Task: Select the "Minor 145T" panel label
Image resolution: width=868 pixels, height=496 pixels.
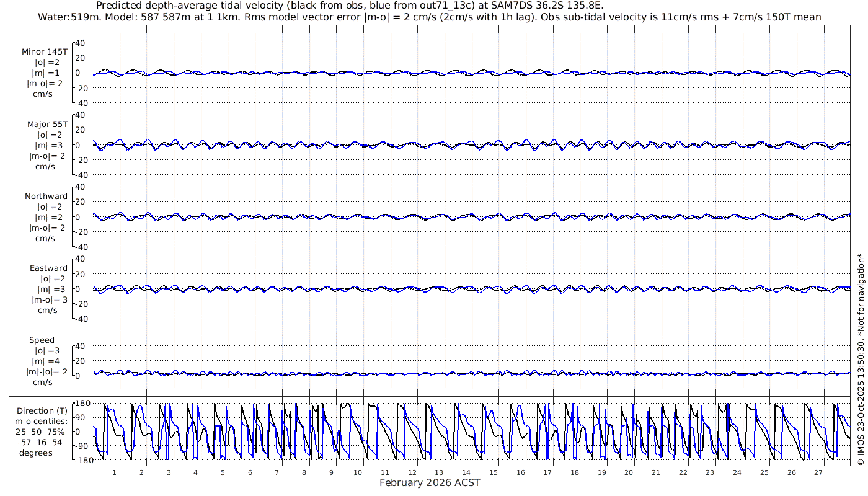Action: coord(45,51)
